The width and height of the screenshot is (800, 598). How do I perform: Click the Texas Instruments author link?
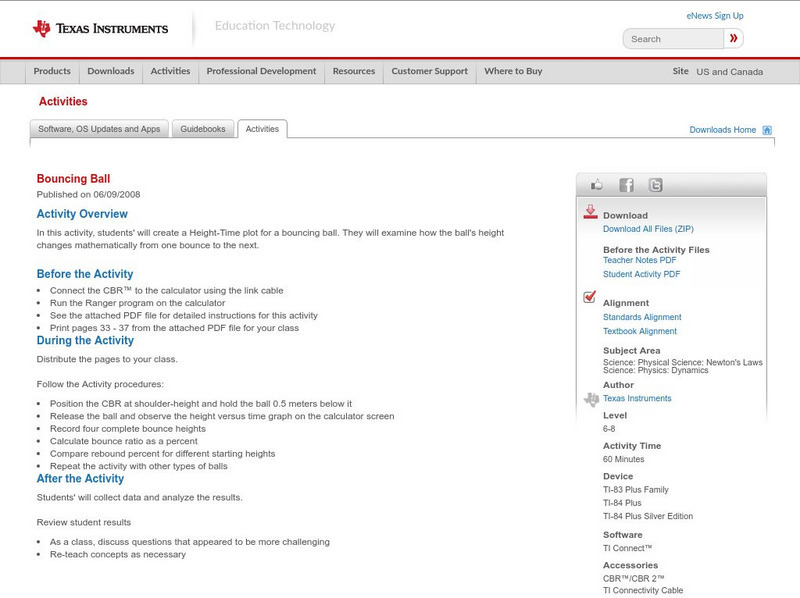tap(637, 398)
